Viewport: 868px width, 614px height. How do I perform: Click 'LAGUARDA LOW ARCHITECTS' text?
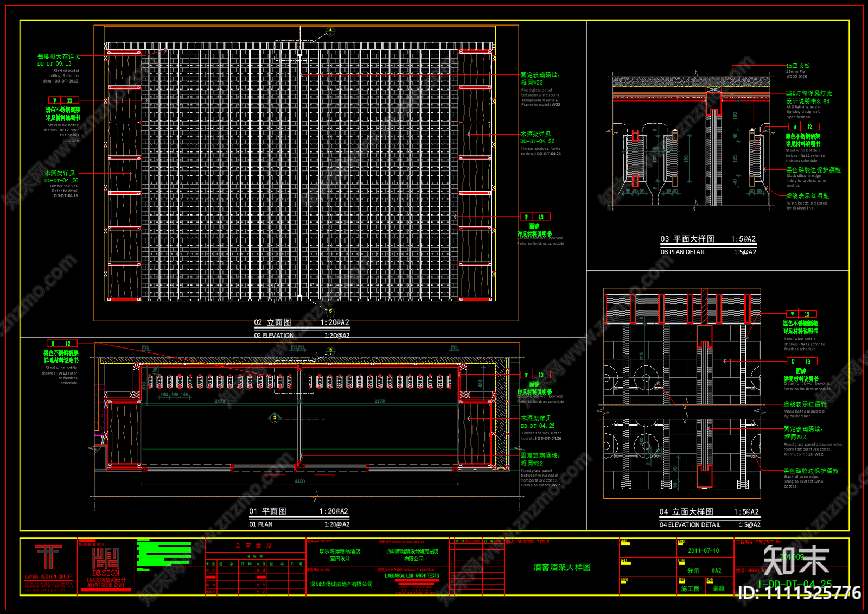412,575
